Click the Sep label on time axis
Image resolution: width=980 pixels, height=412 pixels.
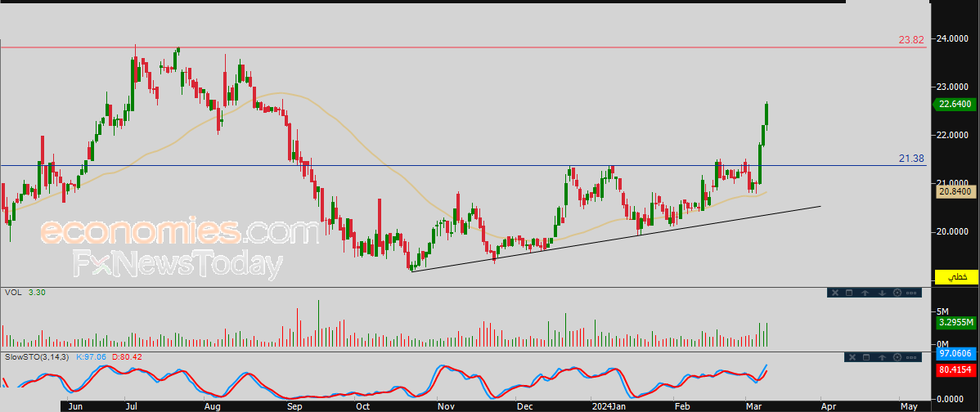295,406
